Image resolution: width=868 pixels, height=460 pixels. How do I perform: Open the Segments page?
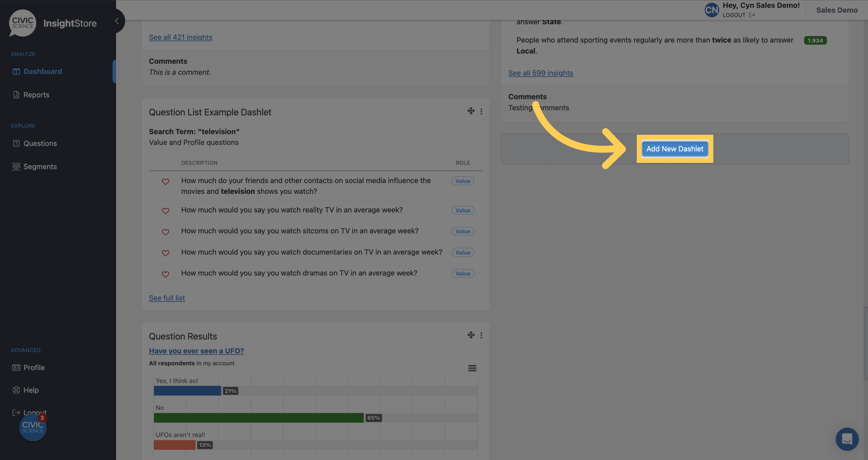pos(40,166)
